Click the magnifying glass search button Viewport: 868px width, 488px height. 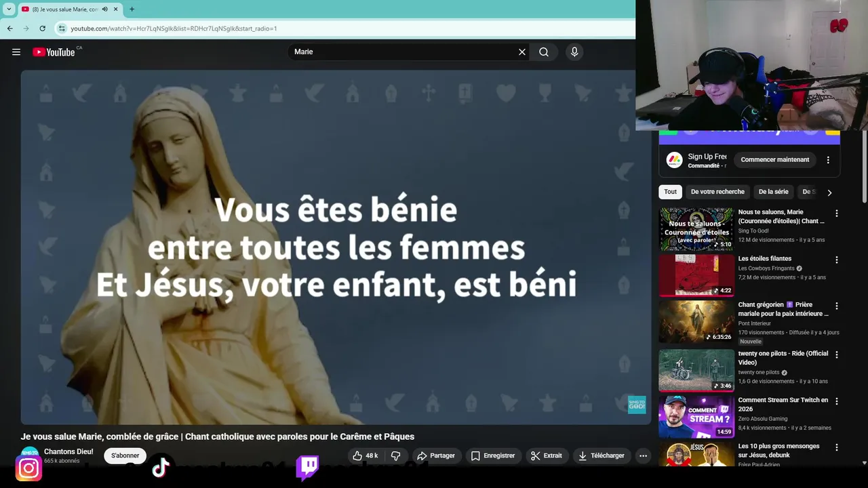[544, 52]
